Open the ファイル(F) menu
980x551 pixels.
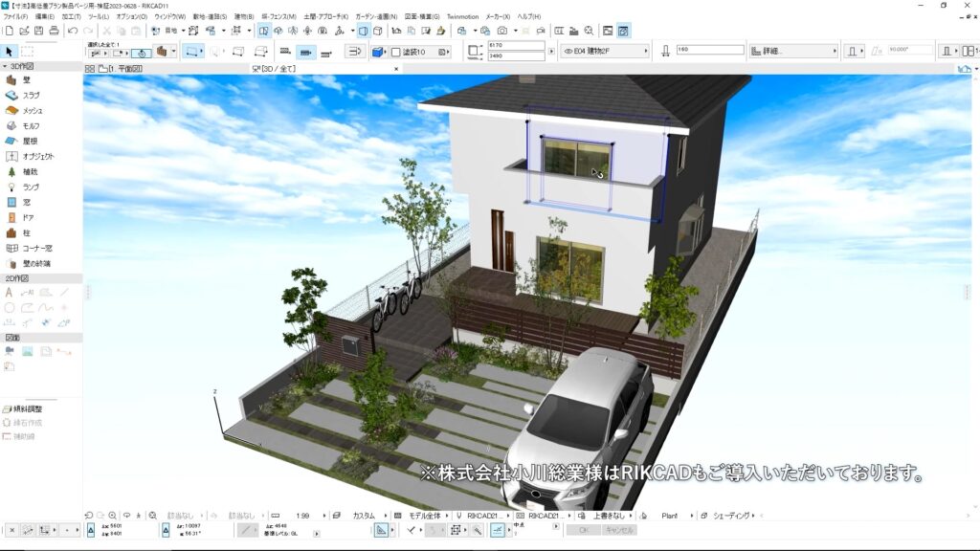pyautogui.click(x=15, y=17)
